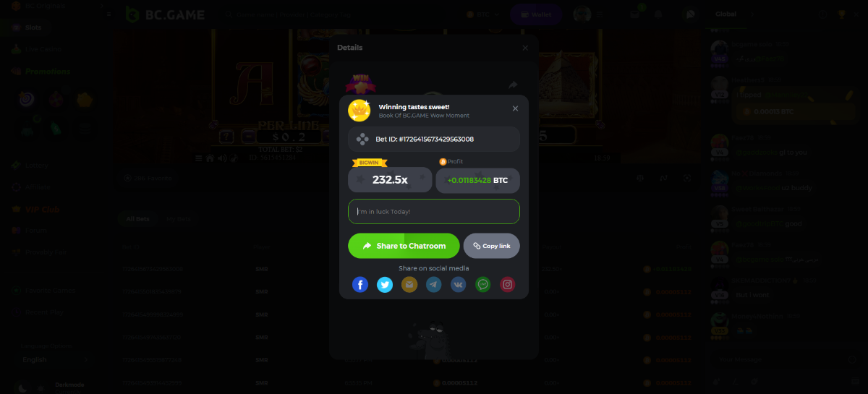Screen dimensions: 868x394
Task: Click the Copy link button
Action: pos(492,246)
